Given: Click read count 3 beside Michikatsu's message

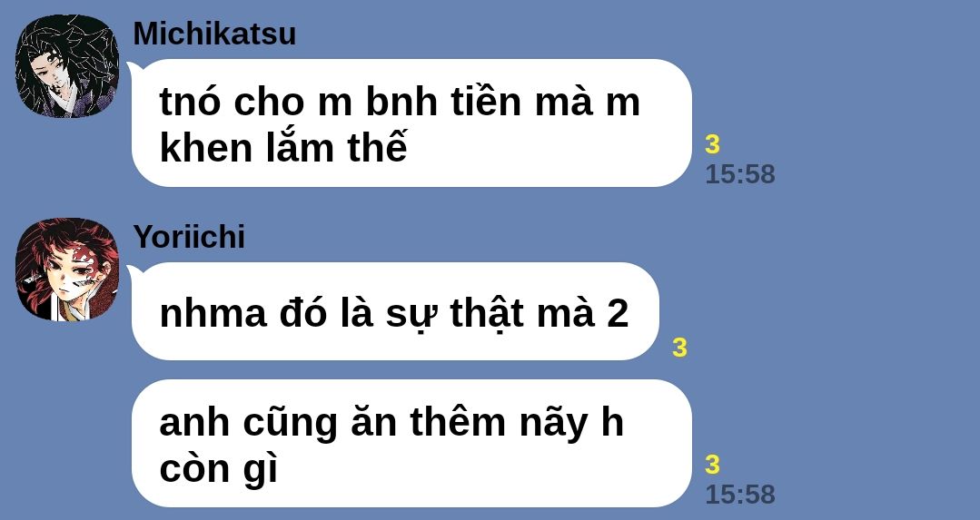Looking at the screenshot, I should (x=712, y=144).
